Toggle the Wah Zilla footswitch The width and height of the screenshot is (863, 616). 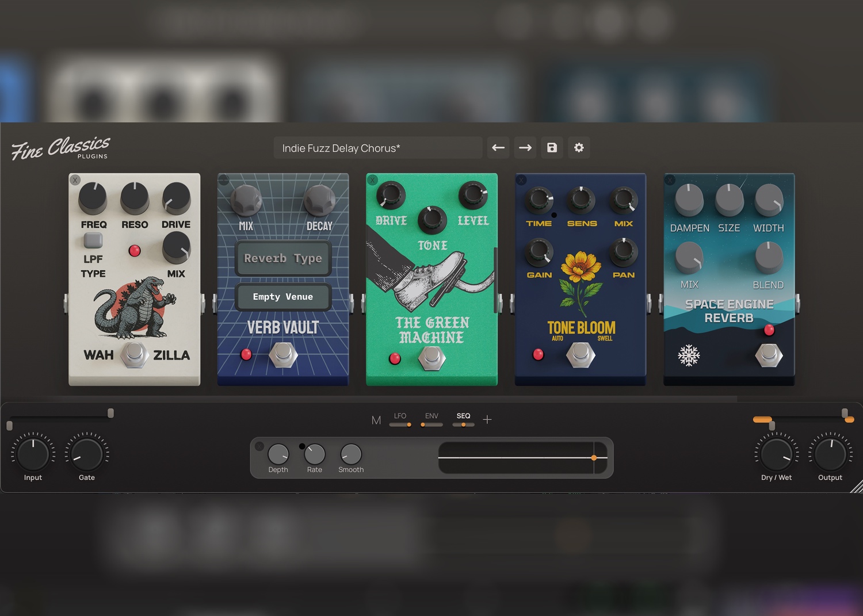135,355
